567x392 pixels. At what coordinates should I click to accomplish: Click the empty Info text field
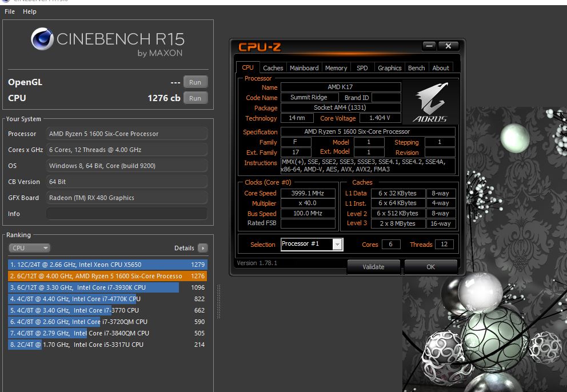[x=126, y=214]
